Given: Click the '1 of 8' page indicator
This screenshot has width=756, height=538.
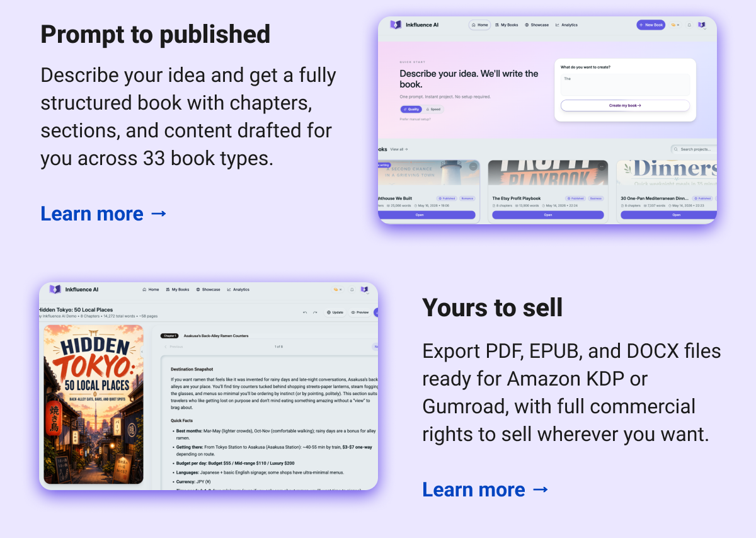Looking at the screenshot, I should point(278,346).
